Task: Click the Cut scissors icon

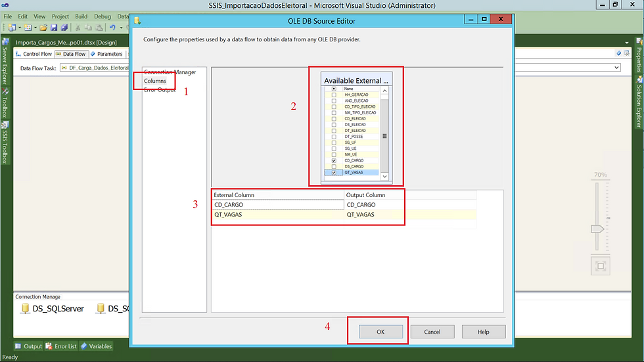Action: (x=78, y=28)
